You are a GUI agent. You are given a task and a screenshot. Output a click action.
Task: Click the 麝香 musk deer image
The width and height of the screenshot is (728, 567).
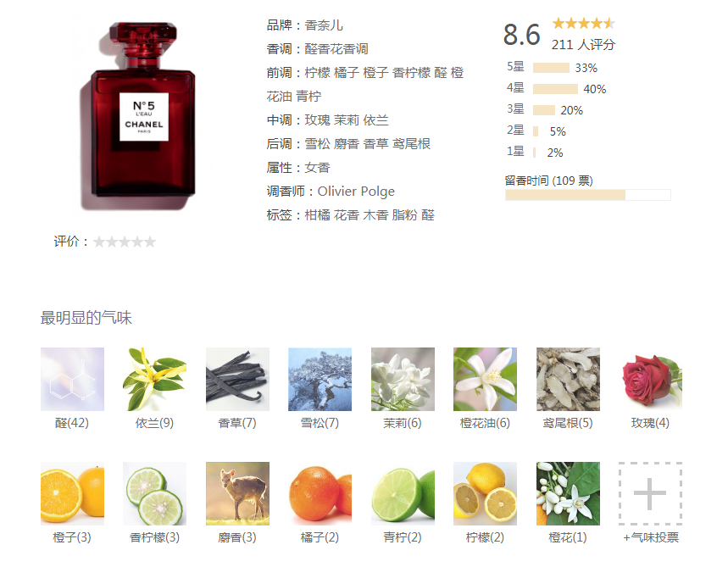pos(237,493)
